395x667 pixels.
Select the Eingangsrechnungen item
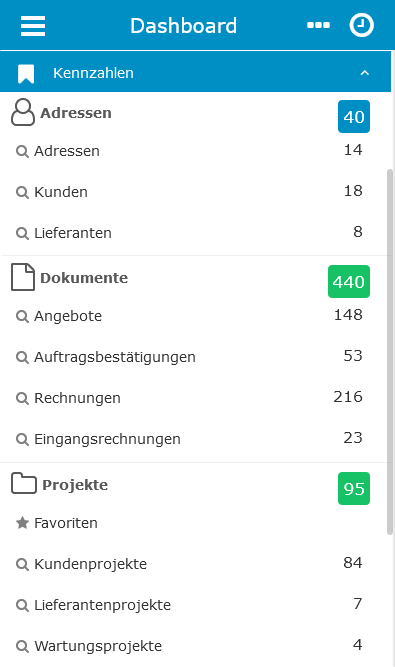click(189, 439)
